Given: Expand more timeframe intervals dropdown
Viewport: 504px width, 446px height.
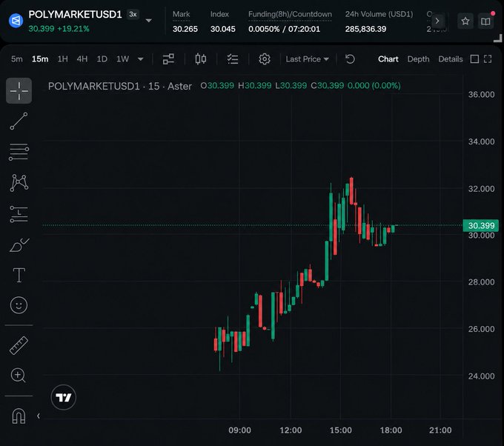Looking at the screenshot, I should [141, 59].
